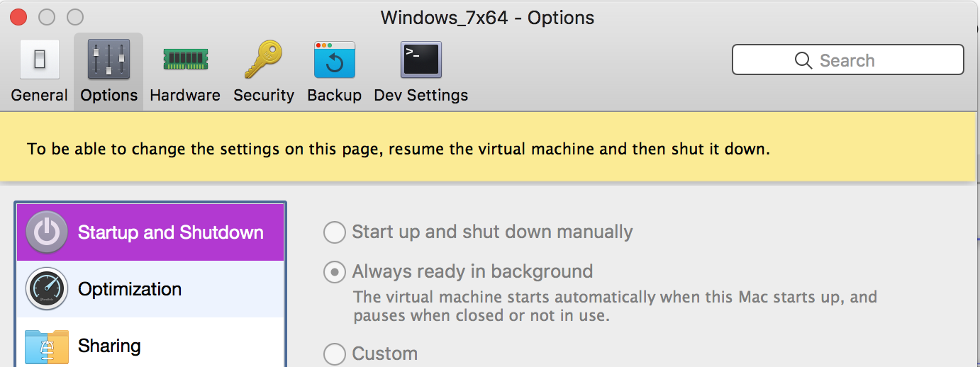The height and width of the screenshot is (367, 980).
Task: Open the Dev Settings terminal icon
Action: click(x=421, y=60)
